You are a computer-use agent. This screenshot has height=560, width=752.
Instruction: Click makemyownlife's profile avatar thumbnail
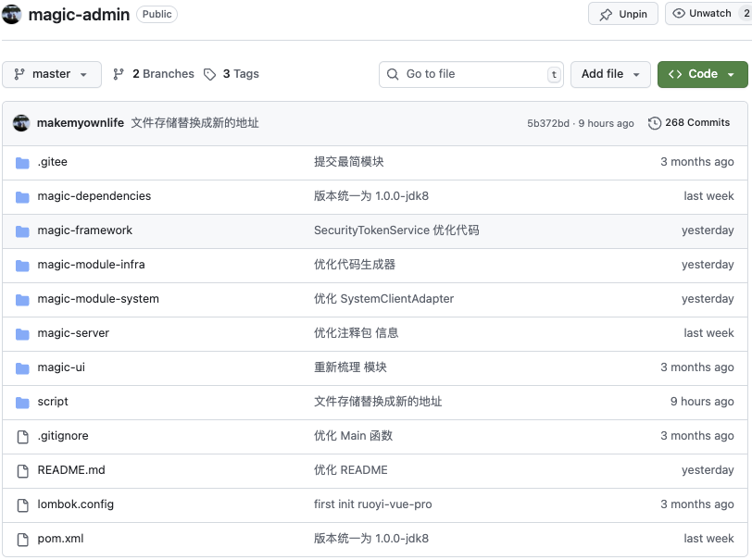pyautogui.click(x=21, y=122)
